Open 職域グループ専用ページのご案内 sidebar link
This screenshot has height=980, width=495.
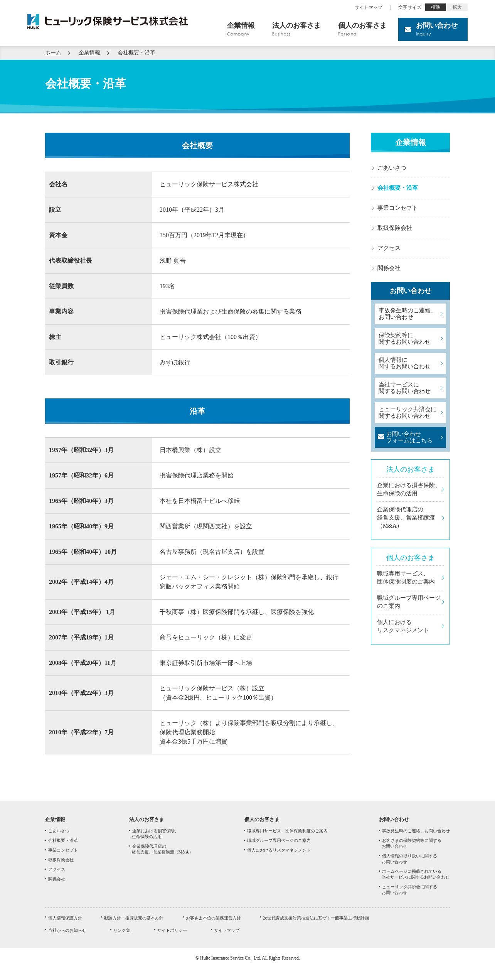coord(410,602)
